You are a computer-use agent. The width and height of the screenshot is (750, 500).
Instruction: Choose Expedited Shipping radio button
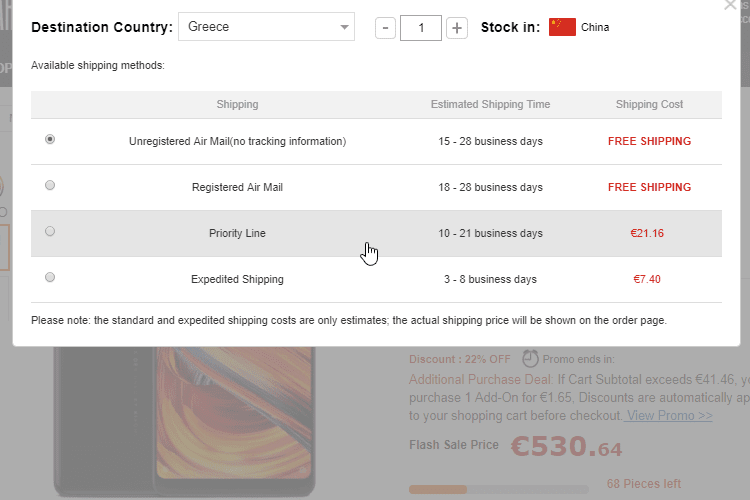pos(50,277)
